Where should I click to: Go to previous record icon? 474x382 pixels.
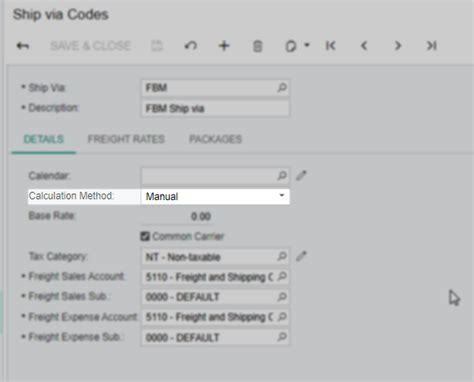click(364, 46)
